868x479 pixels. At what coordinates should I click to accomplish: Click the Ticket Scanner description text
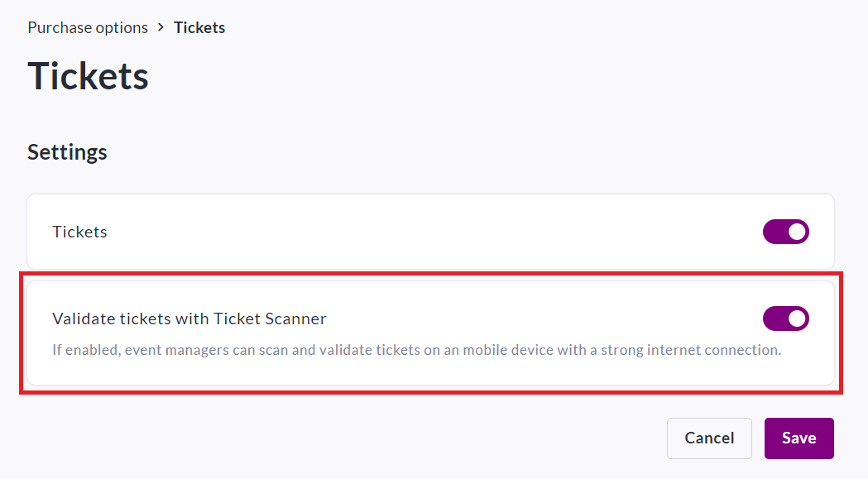416,350
